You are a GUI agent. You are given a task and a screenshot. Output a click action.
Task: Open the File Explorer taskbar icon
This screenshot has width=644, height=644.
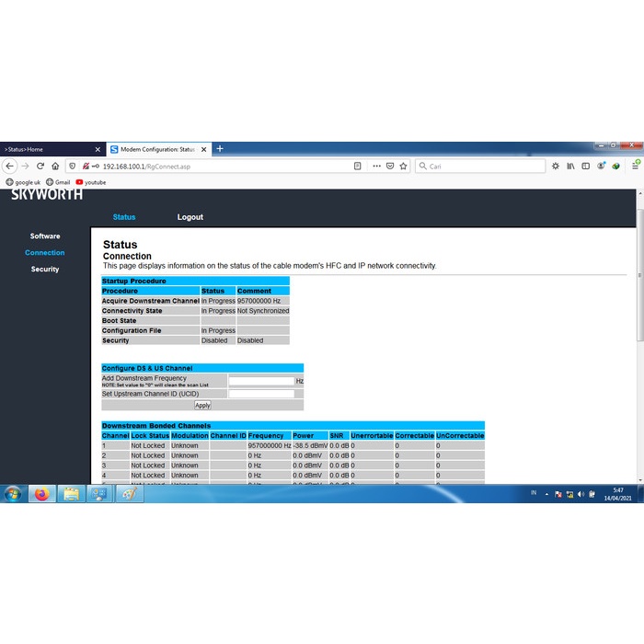click(71, 494)
